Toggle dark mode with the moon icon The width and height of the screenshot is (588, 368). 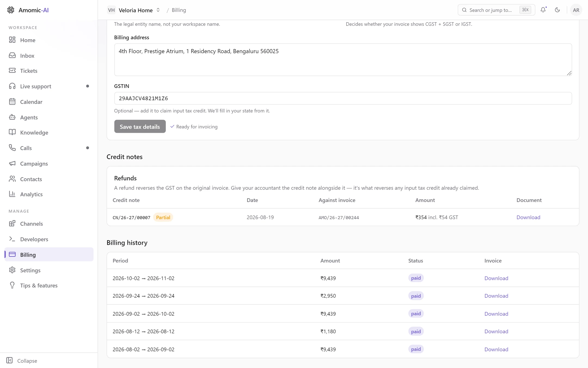point(557,10)
